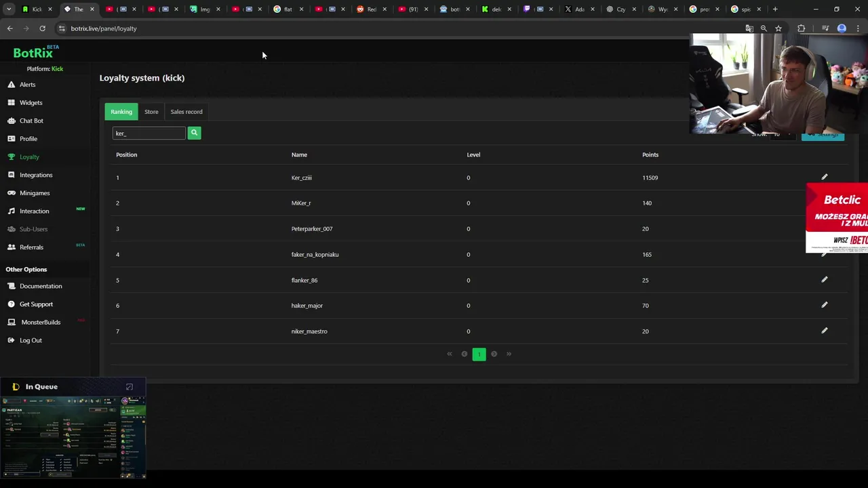
Task: Click the browser back arrow
Action: [9, 28]
